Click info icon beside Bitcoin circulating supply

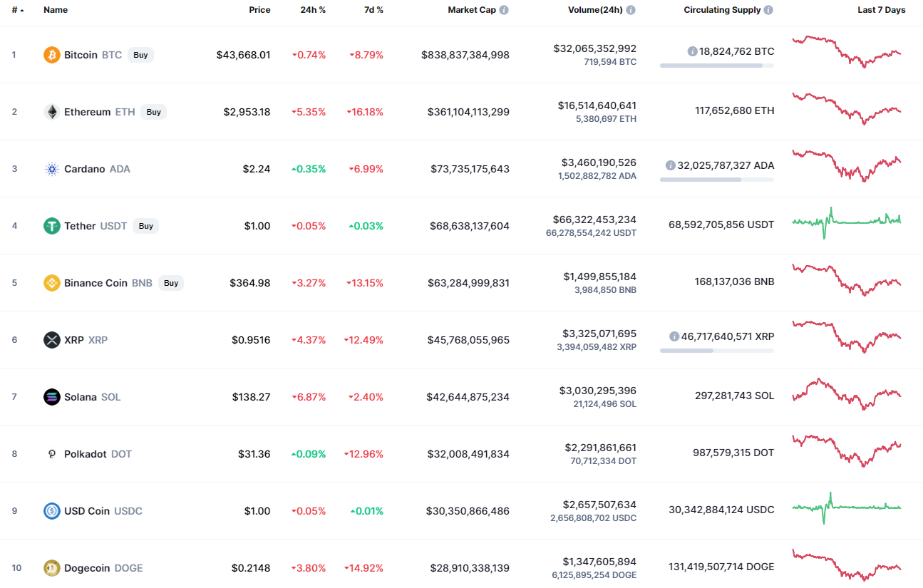click(x=692, y=51)
